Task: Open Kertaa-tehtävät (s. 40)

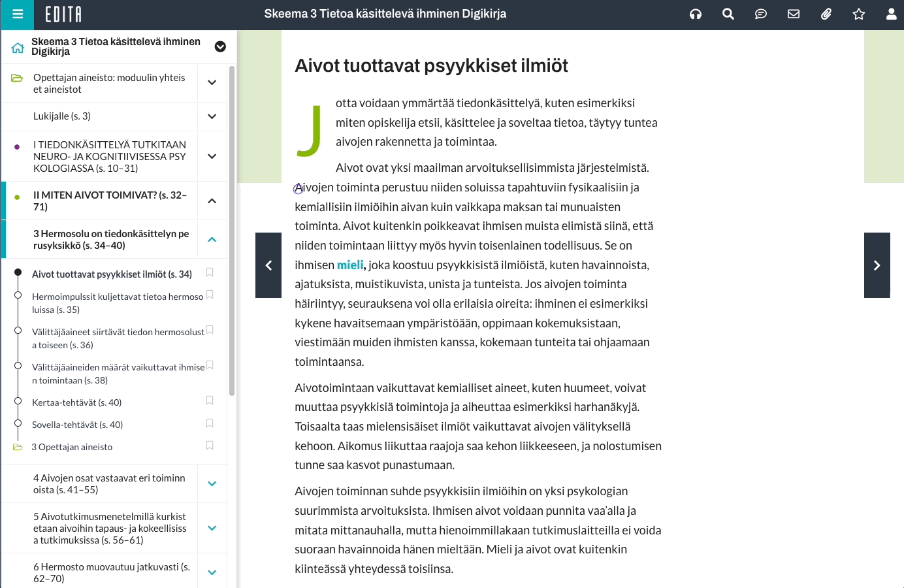Action: click(x=76, y=402)
